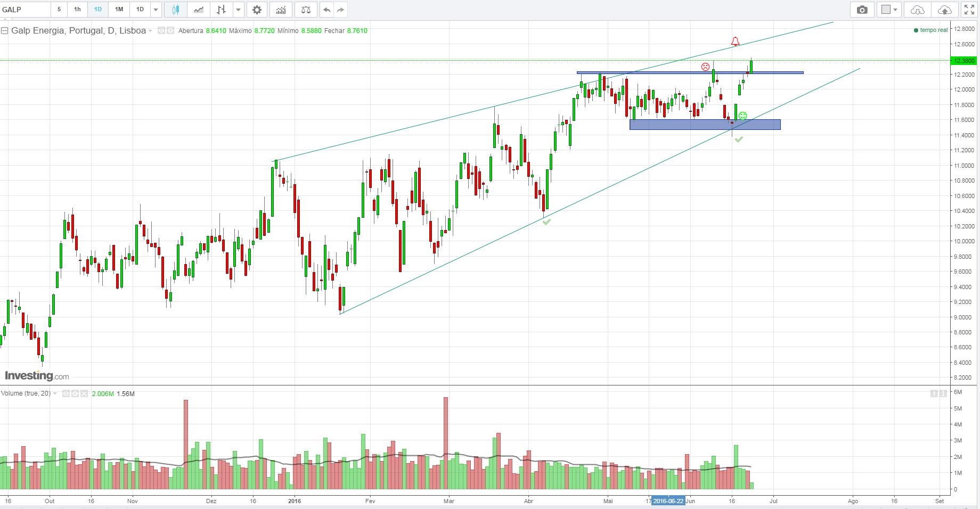980x509 pixels.
Task: Click the volume value 2.006M
Action: pyautogui.click(x=103, y=394)
